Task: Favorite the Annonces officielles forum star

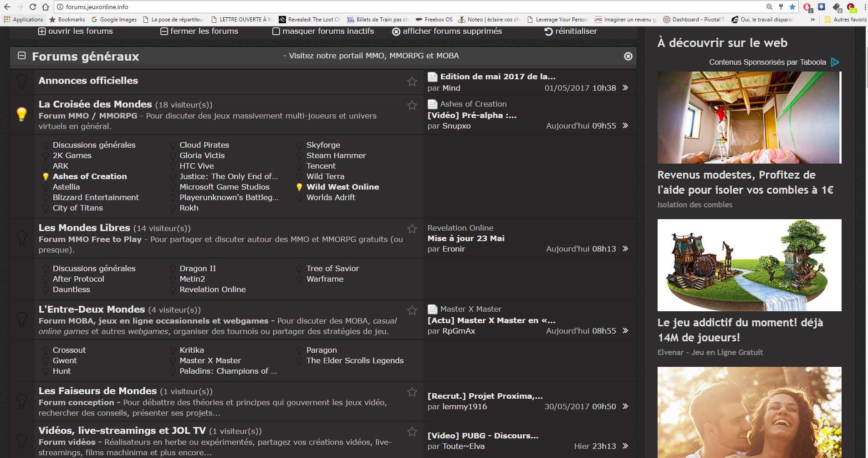Action: [x=412, y=82]
